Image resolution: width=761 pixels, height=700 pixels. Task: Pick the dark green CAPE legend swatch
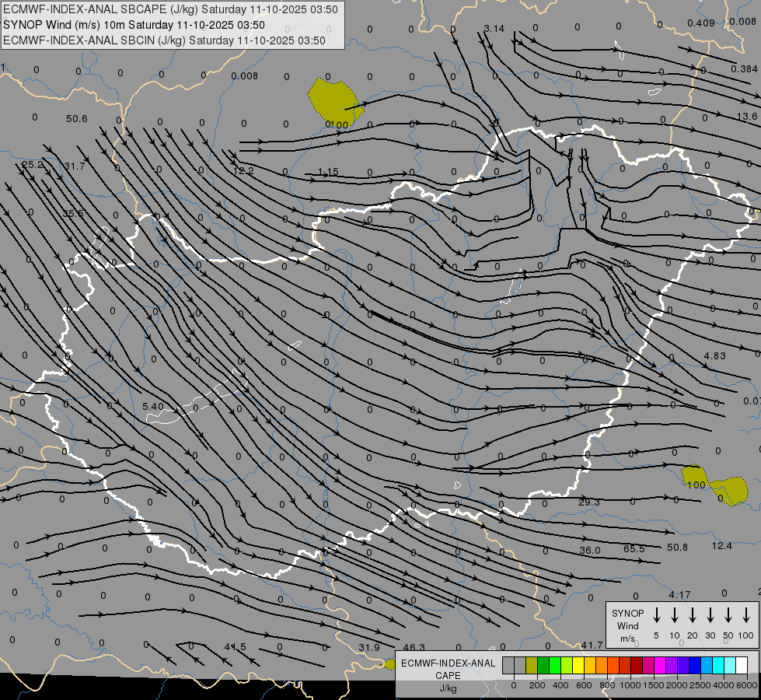coord(543,665)
